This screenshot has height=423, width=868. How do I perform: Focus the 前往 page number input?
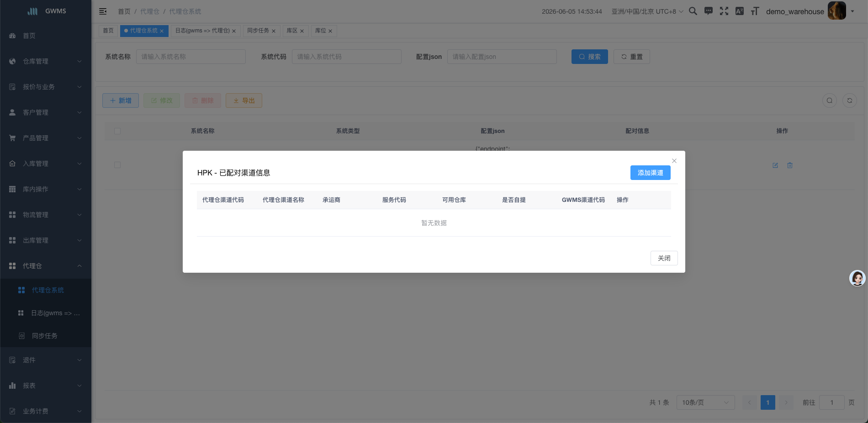(832, 402)
